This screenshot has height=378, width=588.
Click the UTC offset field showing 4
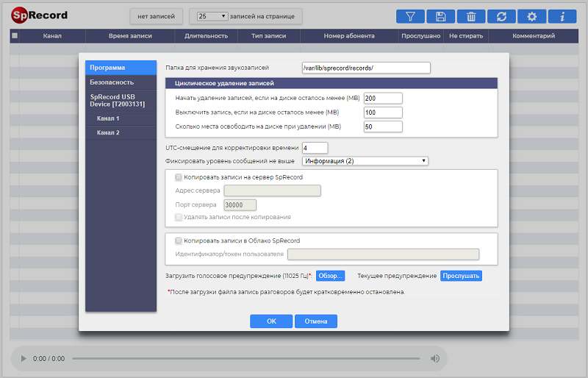(315, 148)
